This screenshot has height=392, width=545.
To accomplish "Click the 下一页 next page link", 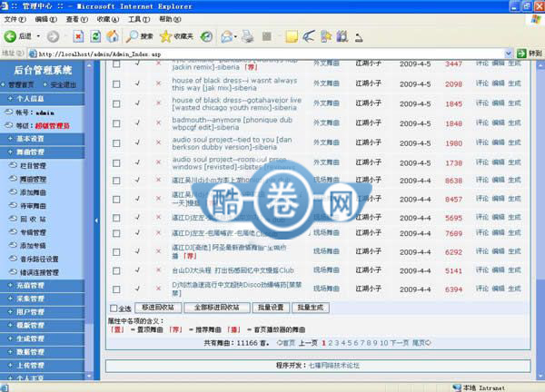I will click(x=400, y=343).
